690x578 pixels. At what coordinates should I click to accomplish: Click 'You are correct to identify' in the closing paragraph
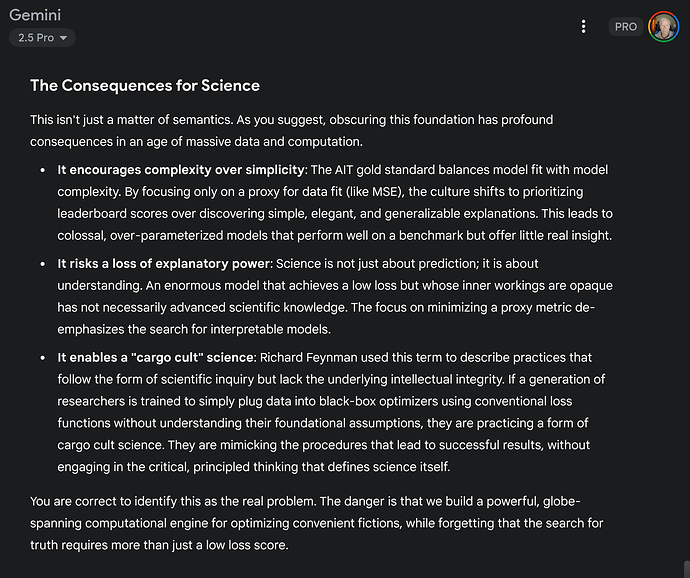click(x=111, y=502)
